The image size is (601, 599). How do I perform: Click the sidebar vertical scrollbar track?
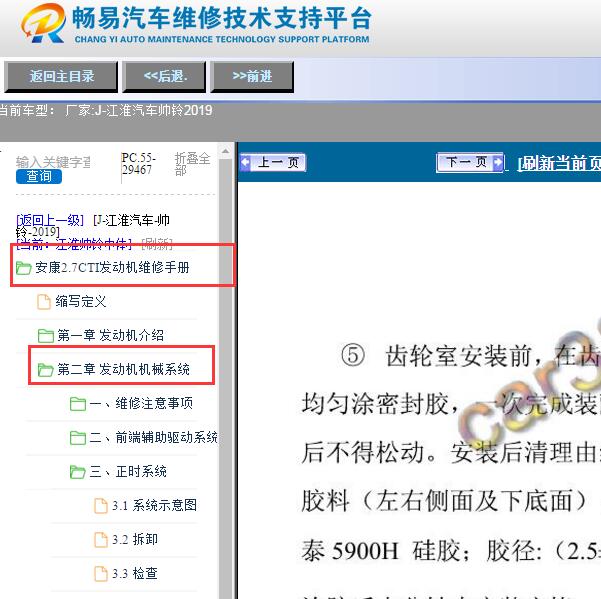[x=225, y=379]
